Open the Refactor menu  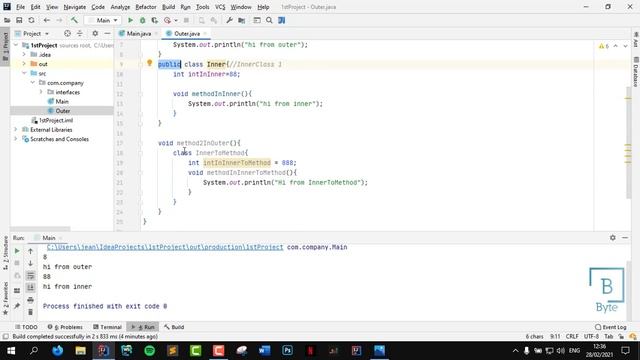146,7
